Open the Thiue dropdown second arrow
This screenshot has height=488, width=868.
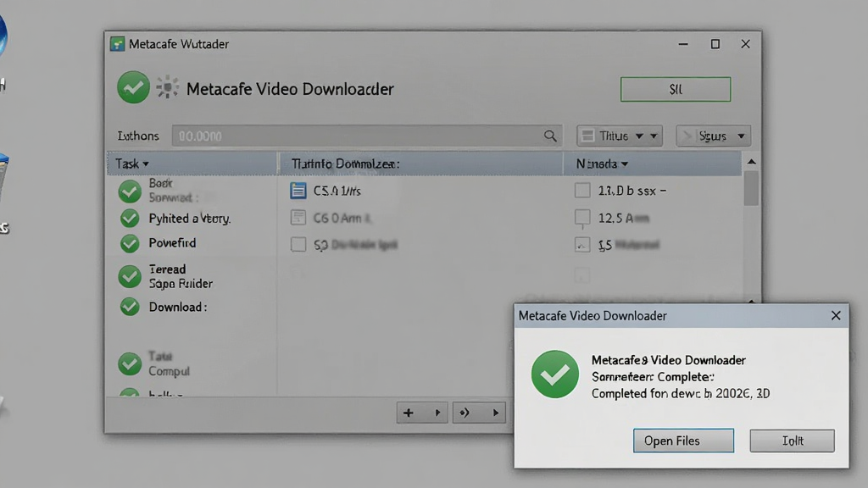click(x=654, y=136)
